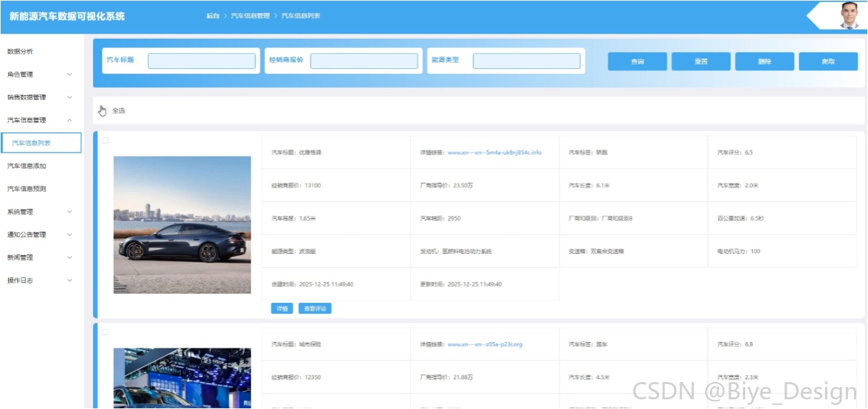Focus the 汽车标题 search input

201,61
